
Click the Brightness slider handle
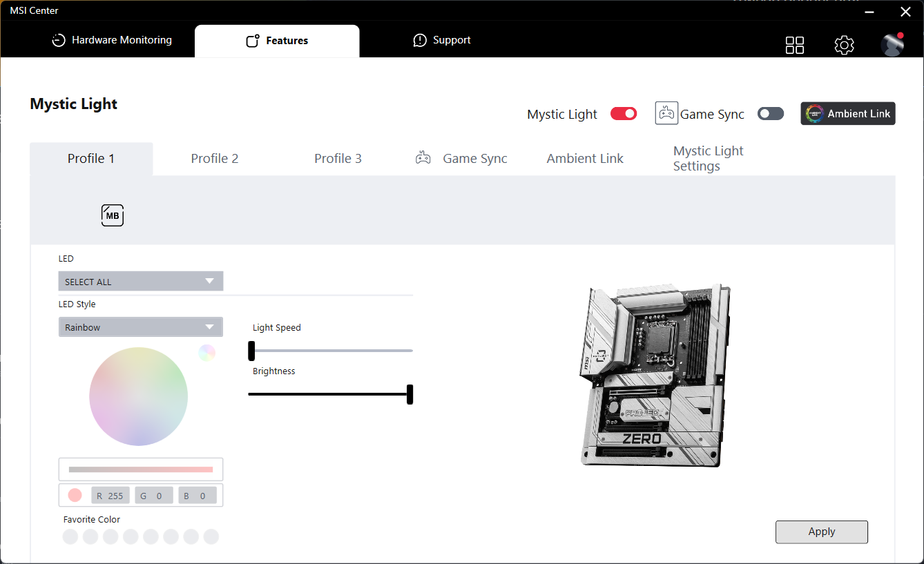(410, 394)
